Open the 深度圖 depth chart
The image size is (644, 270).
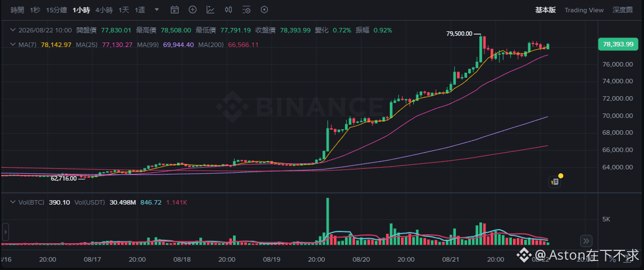(x=623, y=10)
